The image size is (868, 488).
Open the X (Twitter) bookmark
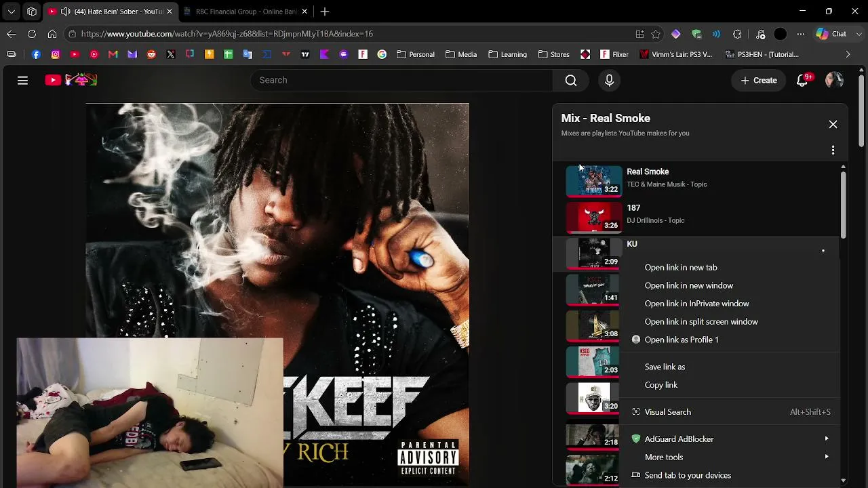pyautogui.click(x=171, y=54)
